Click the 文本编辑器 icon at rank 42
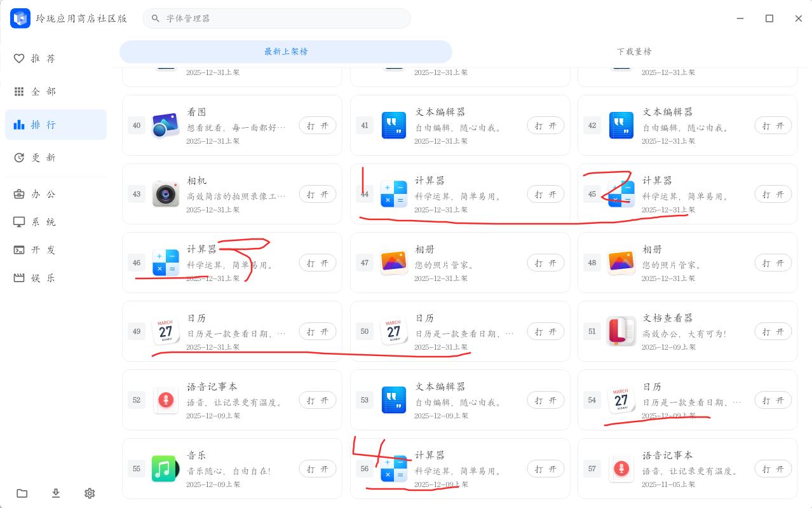812x508 pixels. (x=621, y=125)
